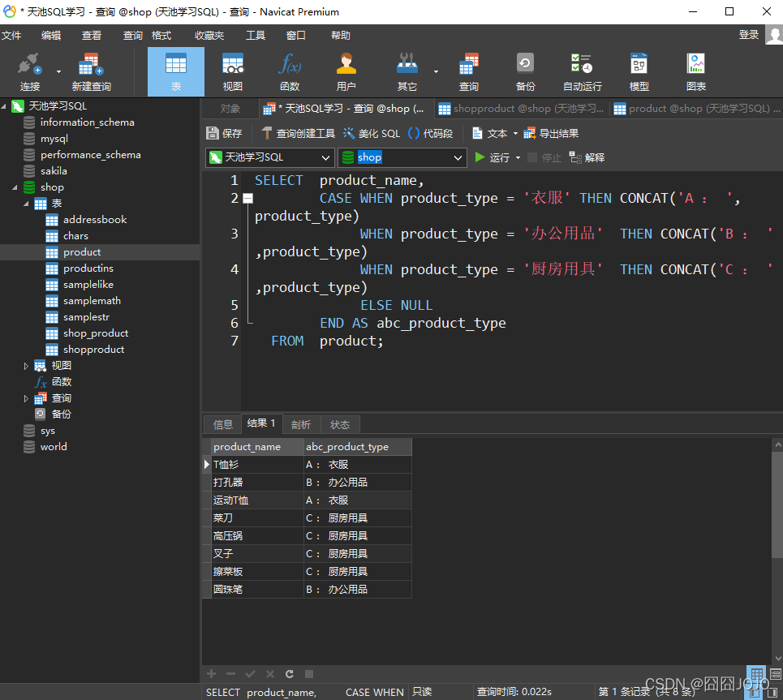This screenshot has width=783, height=700.
Task: Open the 帮助 (Help) menu
Action: click(x=341, y=36)
